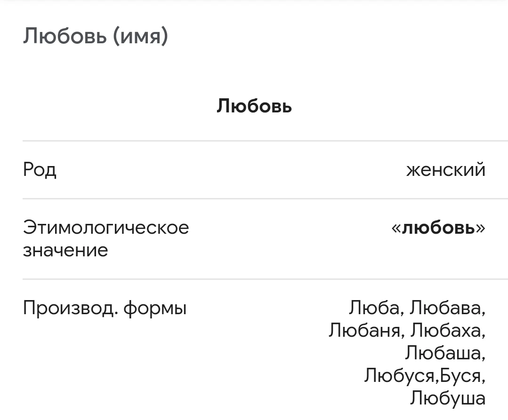
Task: Click the word значение under Этимологическое
Action: tap(65, 250)
